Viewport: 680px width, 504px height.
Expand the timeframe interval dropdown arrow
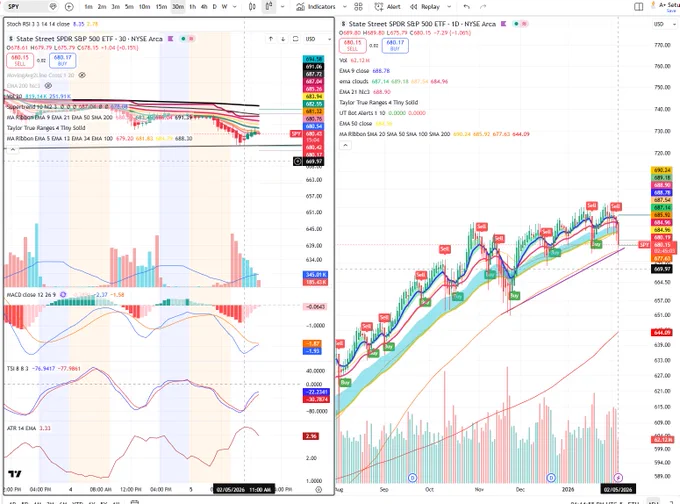click(x=235, y=7)
